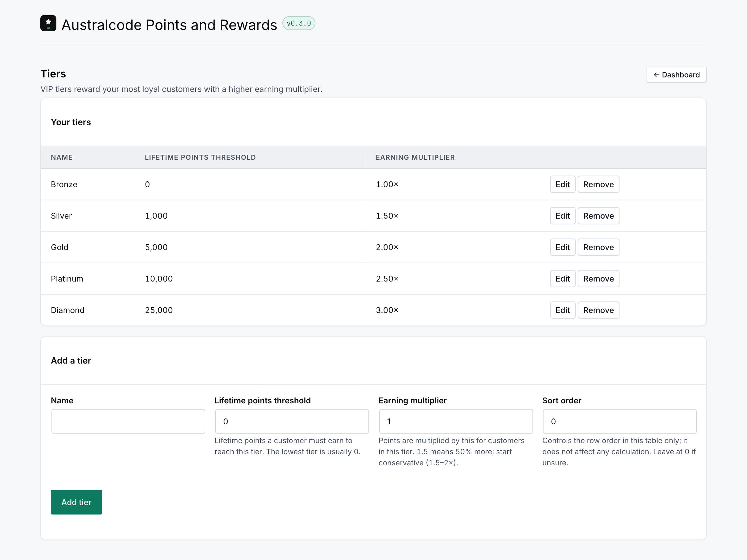Edit the Diamond tier

pos(562,310)
